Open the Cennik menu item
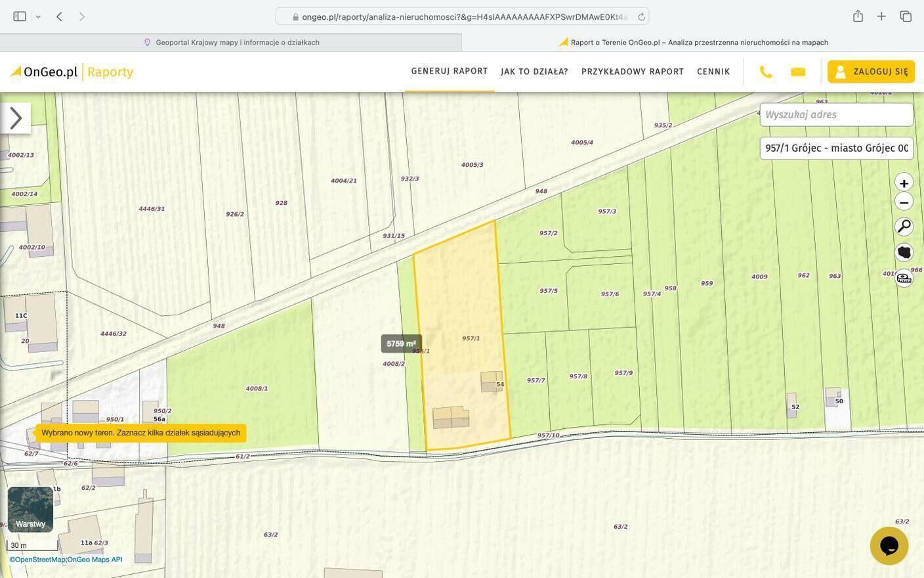The height and width of the screenshot is (578, 924). click(713, 72)
